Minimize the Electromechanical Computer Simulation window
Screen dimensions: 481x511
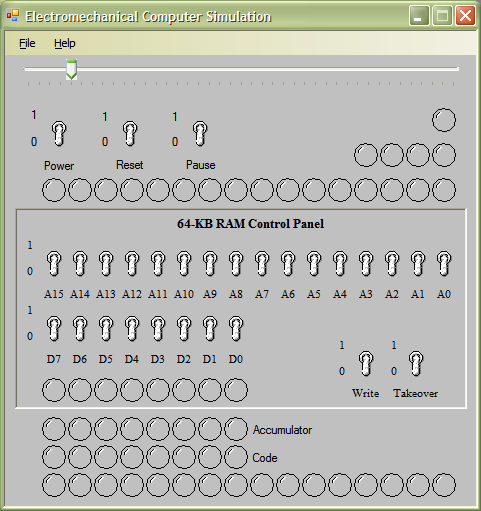click(x=419, y=15)
